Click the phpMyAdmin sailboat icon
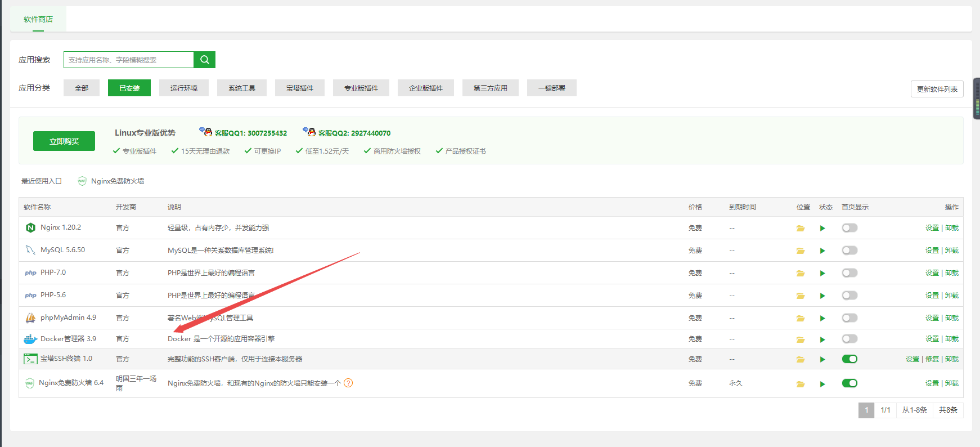This screenshot has width=980, height=447. [x=30, y=318]
